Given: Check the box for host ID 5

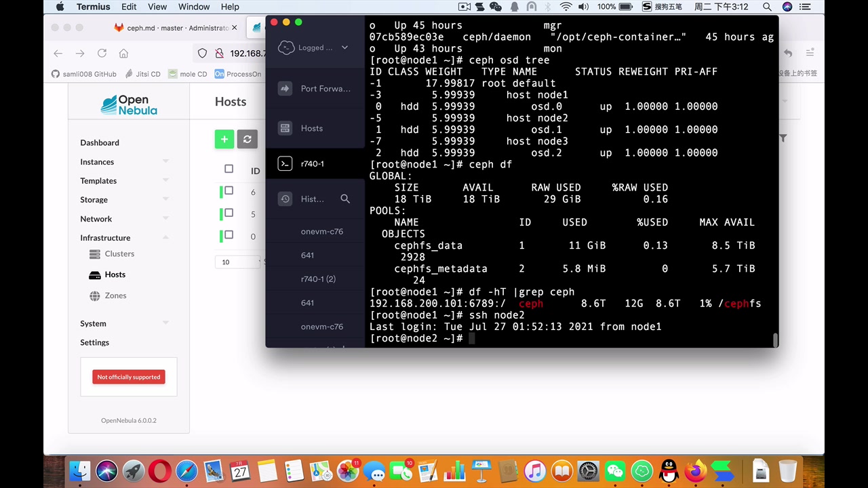Looking at the screenshot, I should [229, 213].
